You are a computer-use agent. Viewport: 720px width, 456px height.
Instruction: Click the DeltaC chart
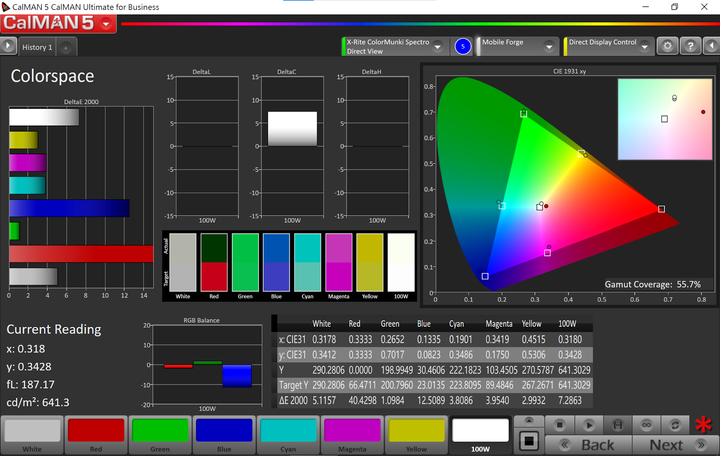292,146
